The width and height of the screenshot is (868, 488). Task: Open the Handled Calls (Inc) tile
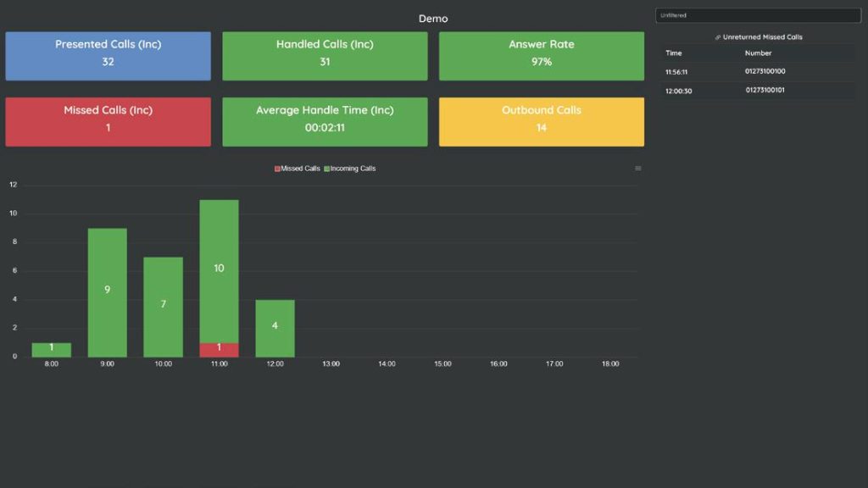coord(325,56)
